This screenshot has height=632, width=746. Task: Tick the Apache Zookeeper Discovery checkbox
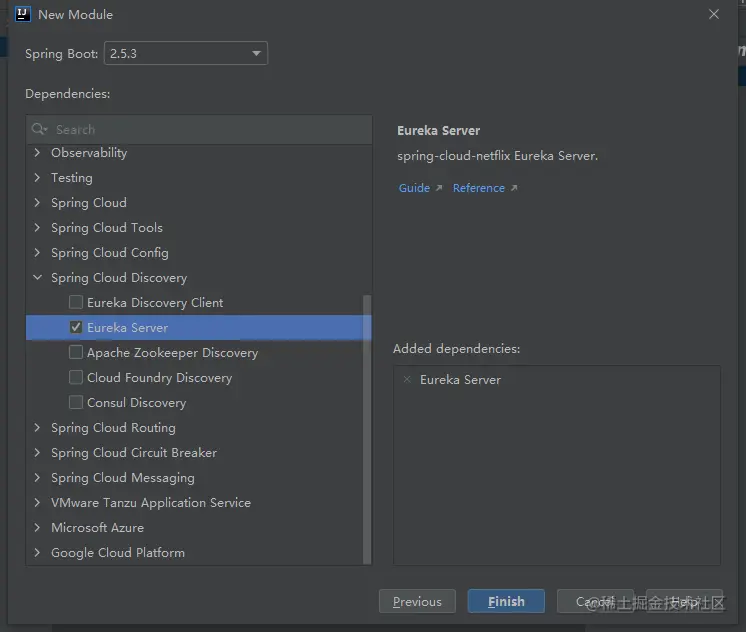(x=76, y=352)
